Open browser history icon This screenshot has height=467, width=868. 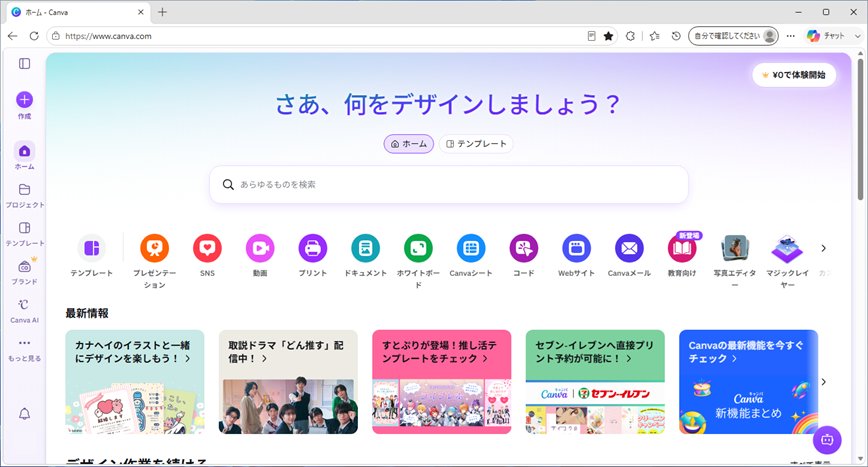point(676,36)
